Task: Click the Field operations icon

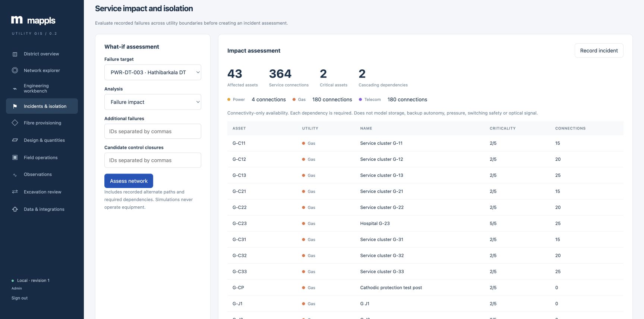Action: click(x=15, y=157)
